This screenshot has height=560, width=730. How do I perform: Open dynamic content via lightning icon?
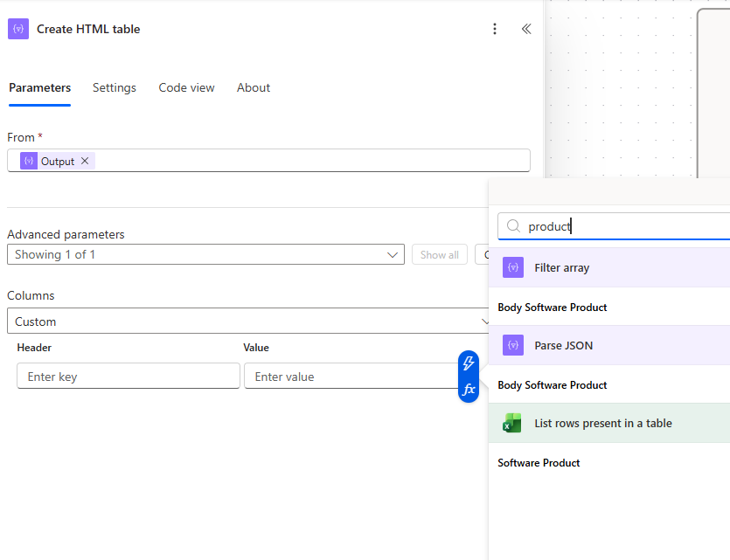tap(469, 363)
